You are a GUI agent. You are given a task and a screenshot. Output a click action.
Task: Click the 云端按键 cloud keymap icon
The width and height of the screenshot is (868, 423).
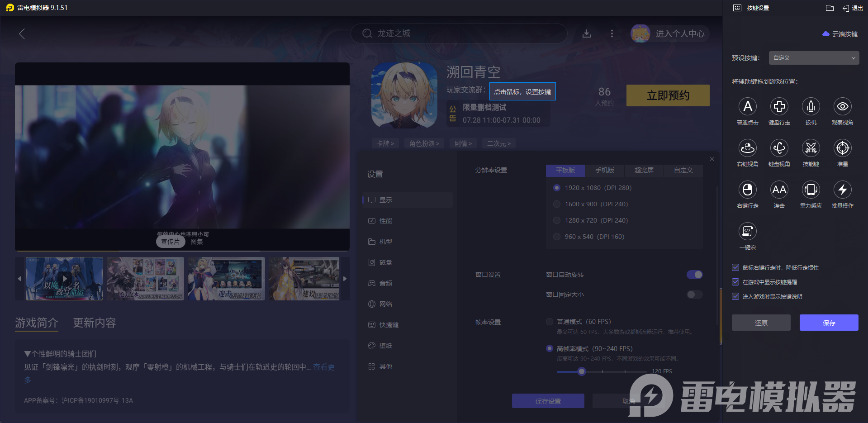[x=826, y=34]
